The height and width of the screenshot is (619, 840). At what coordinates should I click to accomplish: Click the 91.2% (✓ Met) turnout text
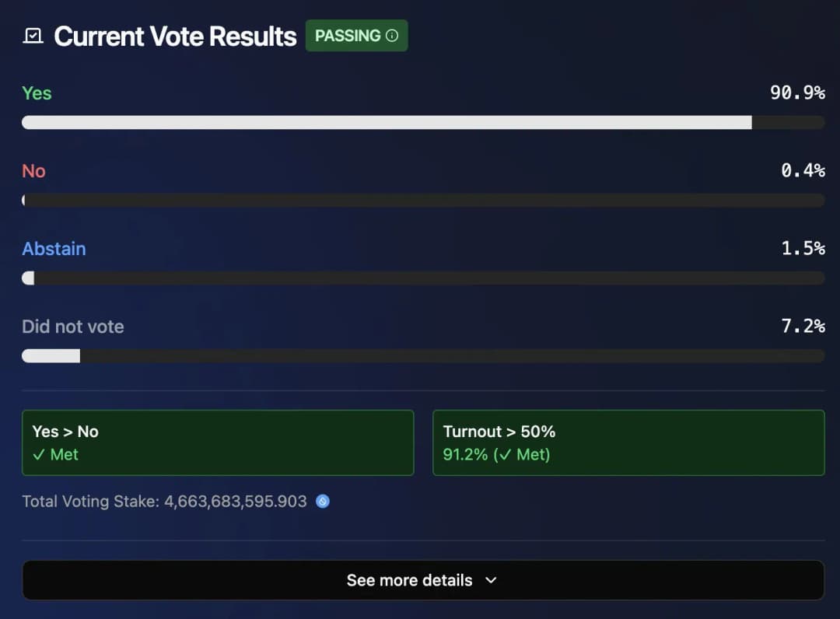[496, 455]
